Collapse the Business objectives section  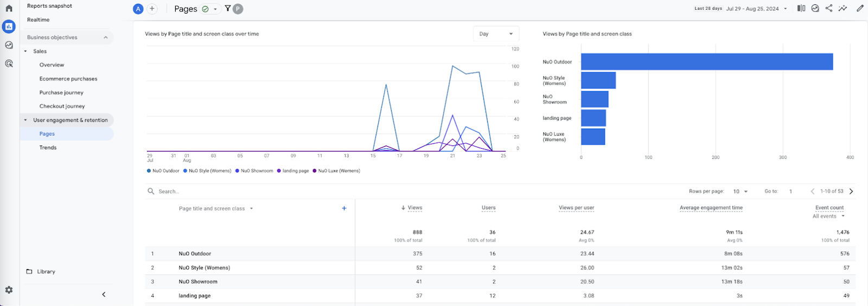(x=106, y=37)
